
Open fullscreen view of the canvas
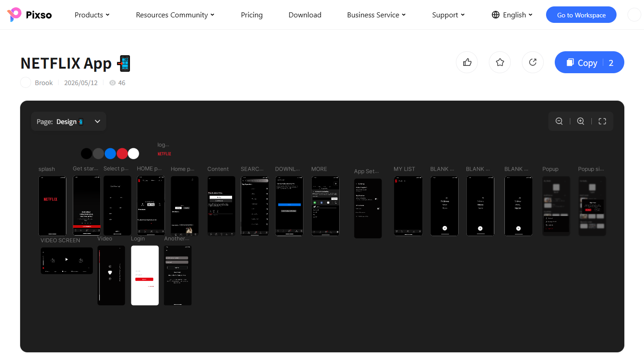602,121
